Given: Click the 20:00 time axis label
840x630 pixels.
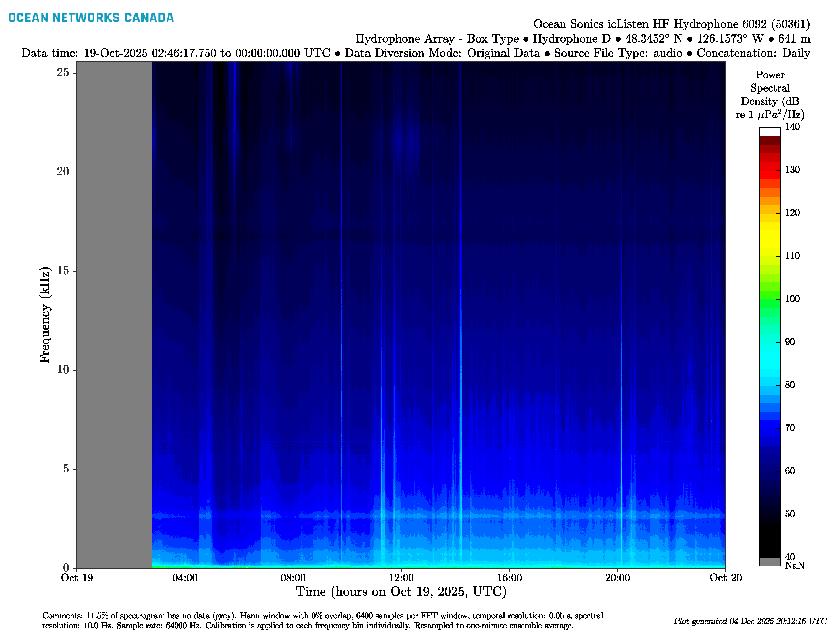Looking at the screenshot, I should [617, 578].
